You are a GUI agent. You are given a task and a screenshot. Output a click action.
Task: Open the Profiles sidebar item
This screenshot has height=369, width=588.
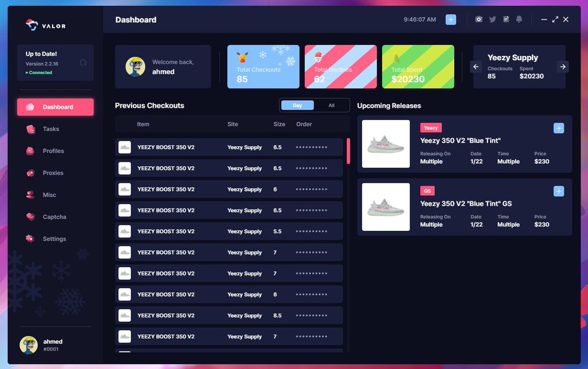tap(55, 151)
